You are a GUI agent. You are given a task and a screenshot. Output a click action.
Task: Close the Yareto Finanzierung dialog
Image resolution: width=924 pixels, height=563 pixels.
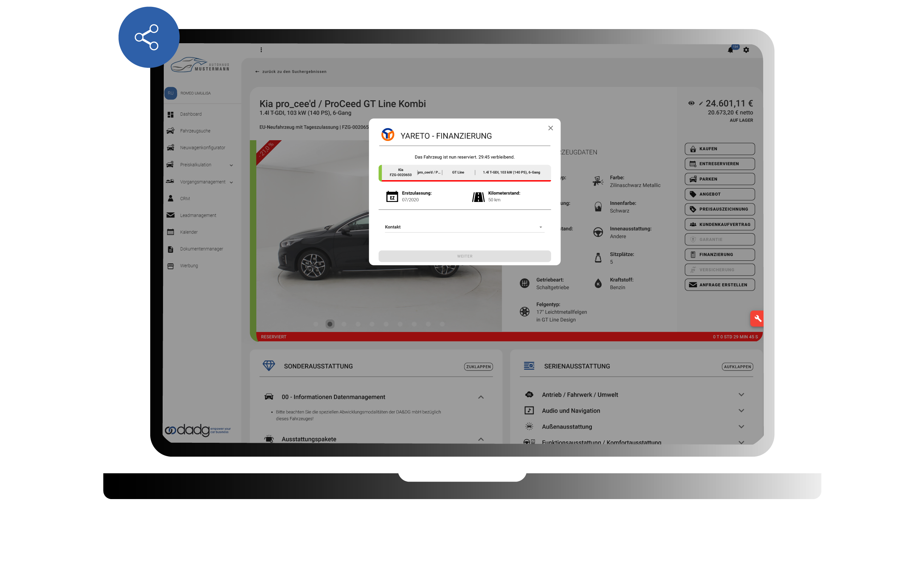550,128
